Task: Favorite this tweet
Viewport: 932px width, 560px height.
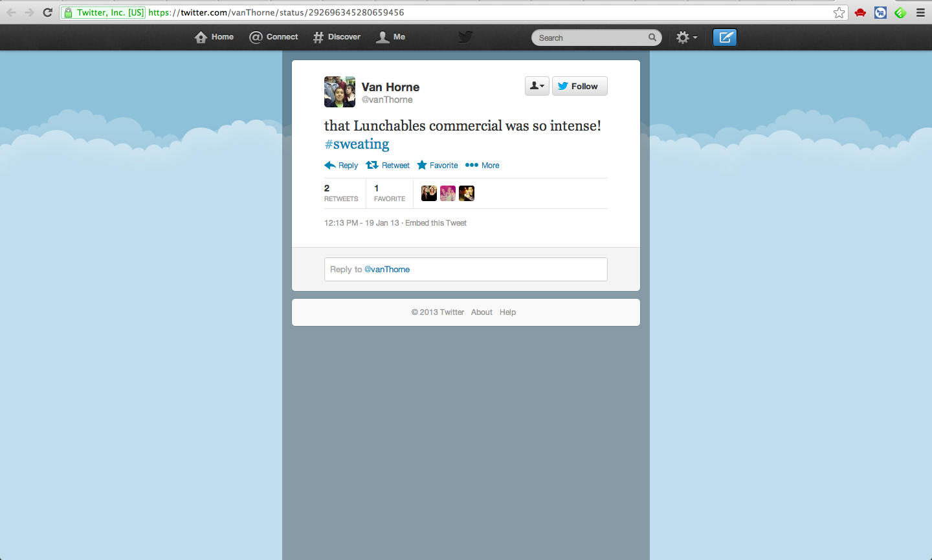Action: tap(438, 166)
